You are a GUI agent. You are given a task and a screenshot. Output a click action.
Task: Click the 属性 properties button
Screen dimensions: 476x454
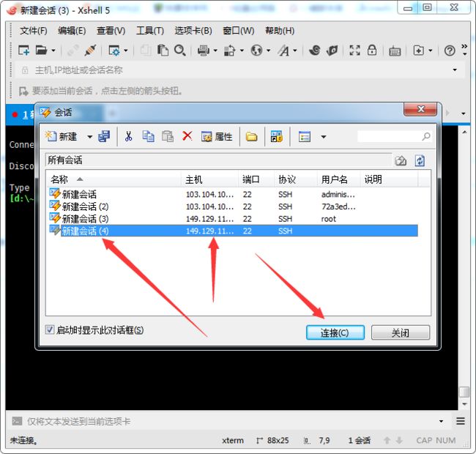tap(217, 136)
